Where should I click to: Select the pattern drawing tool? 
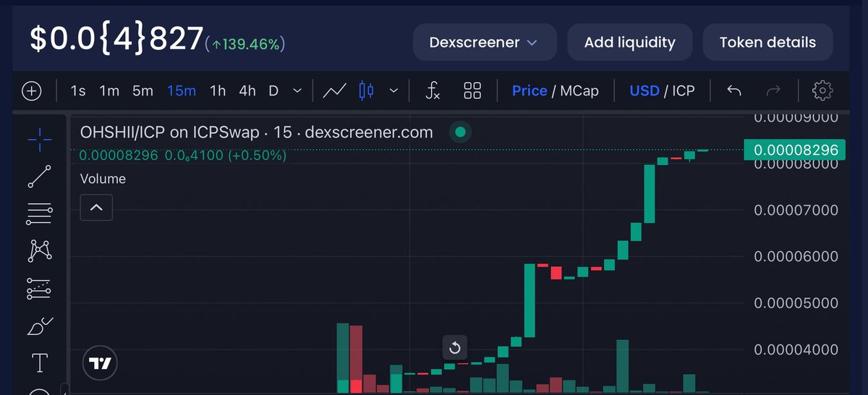click(39, 250)
